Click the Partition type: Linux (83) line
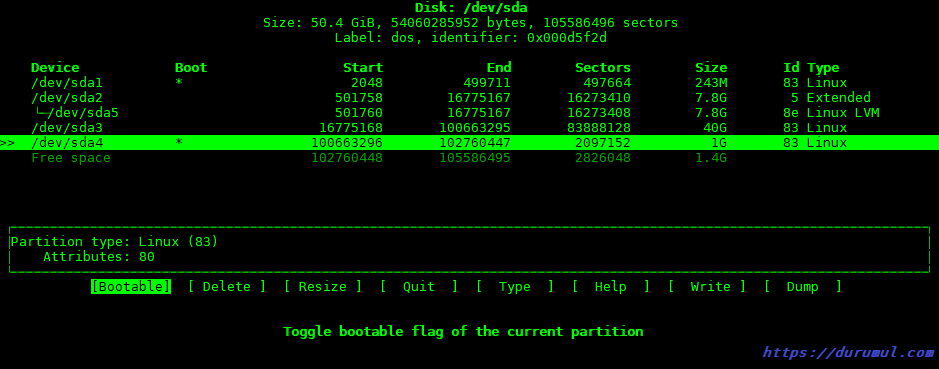 114,242
